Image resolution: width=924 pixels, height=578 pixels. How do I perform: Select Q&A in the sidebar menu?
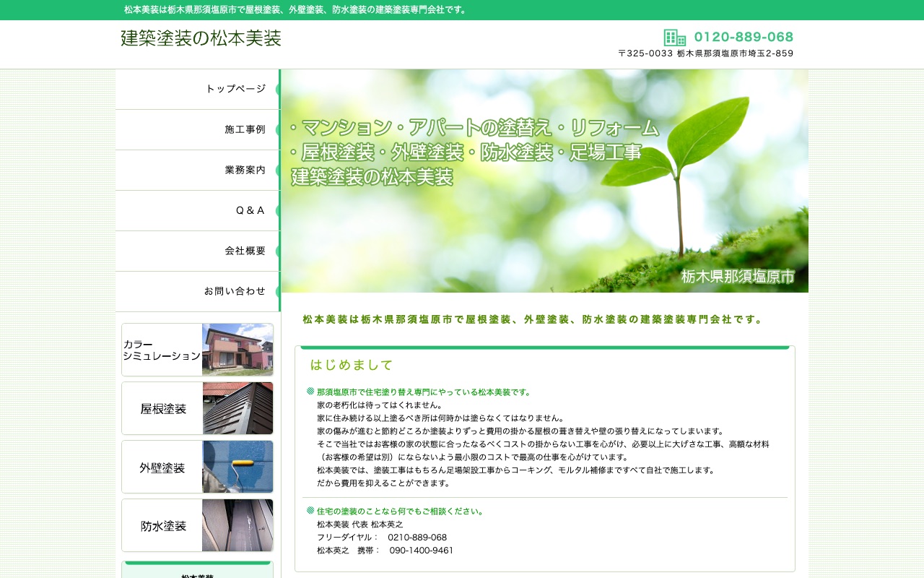click(198, 210)
